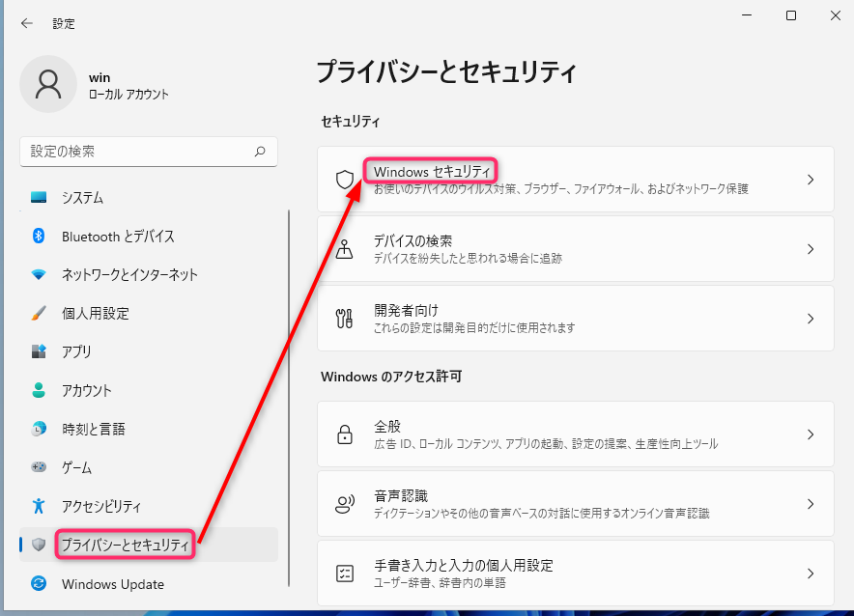Open the デバイスの検索 settings card
Screen dimensions: 854x616
coord(576,249)
